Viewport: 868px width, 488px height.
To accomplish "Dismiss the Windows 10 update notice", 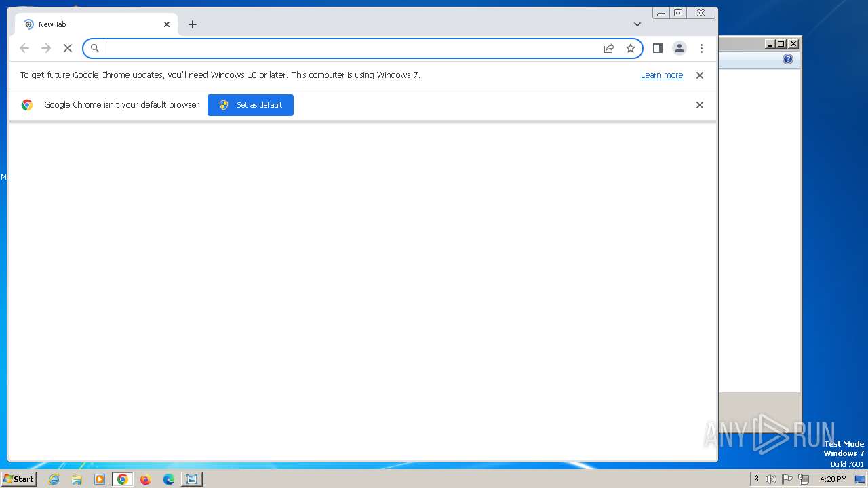I will 700,75.
